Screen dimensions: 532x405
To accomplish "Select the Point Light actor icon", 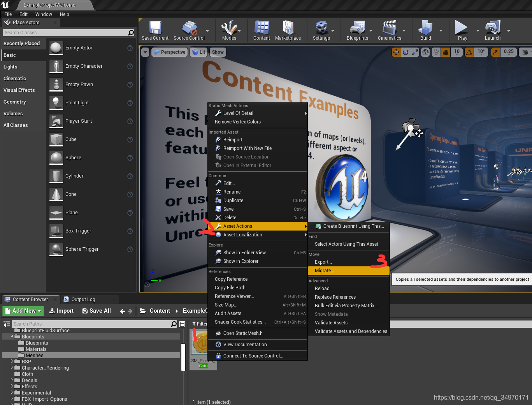I will (56, 103).
